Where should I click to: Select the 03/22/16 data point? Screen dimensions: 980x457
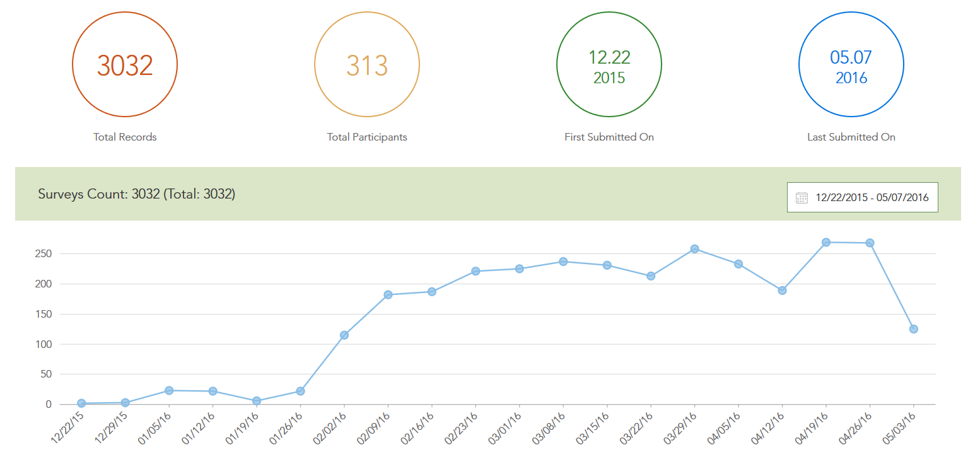[651, 276]
